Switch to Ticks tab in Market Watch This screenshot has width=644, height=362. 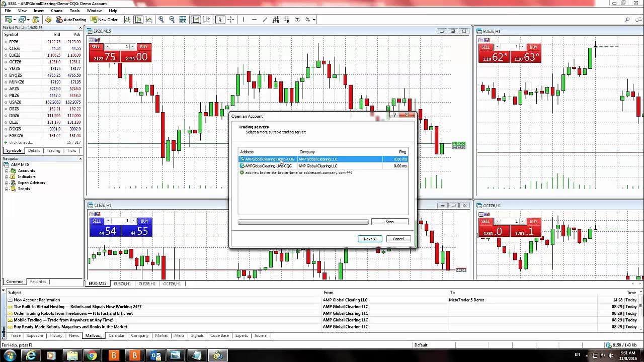coord(71,151)
